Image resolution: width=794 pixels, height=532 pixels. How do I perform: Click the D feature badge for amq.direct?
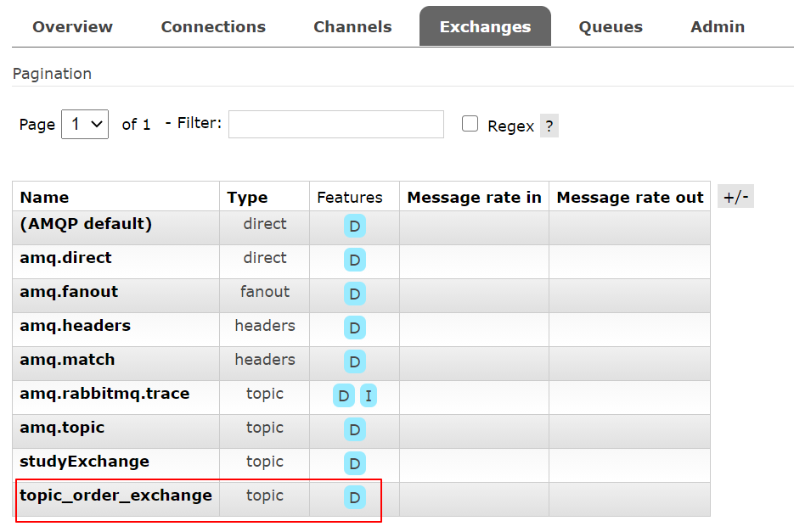click(x=354, y=260)
